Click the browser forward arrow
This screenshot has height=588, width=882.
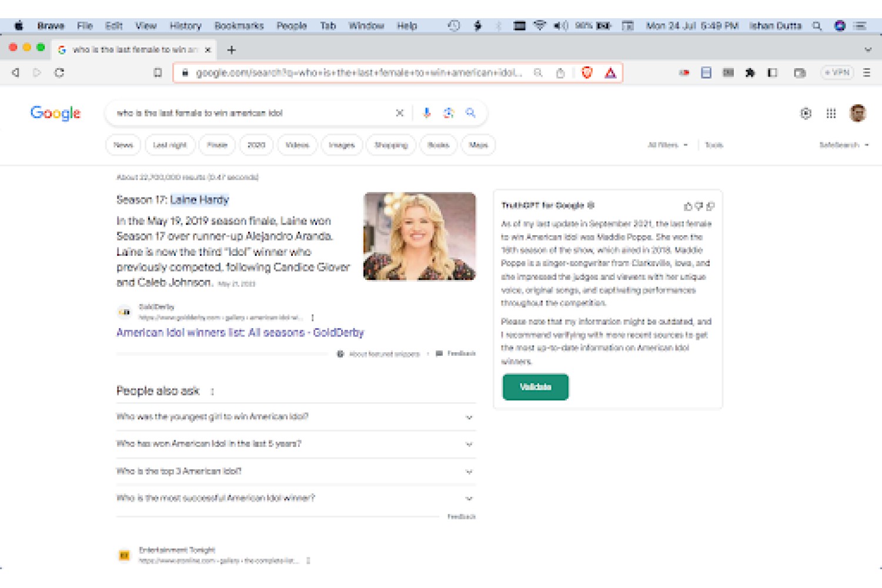click(37, 73)
